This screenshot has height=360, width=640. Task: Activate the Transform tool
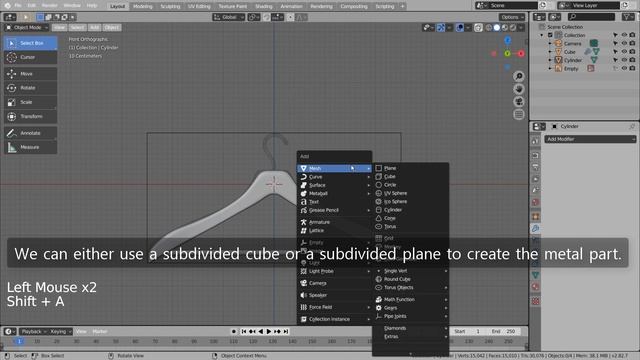point(31,116)
